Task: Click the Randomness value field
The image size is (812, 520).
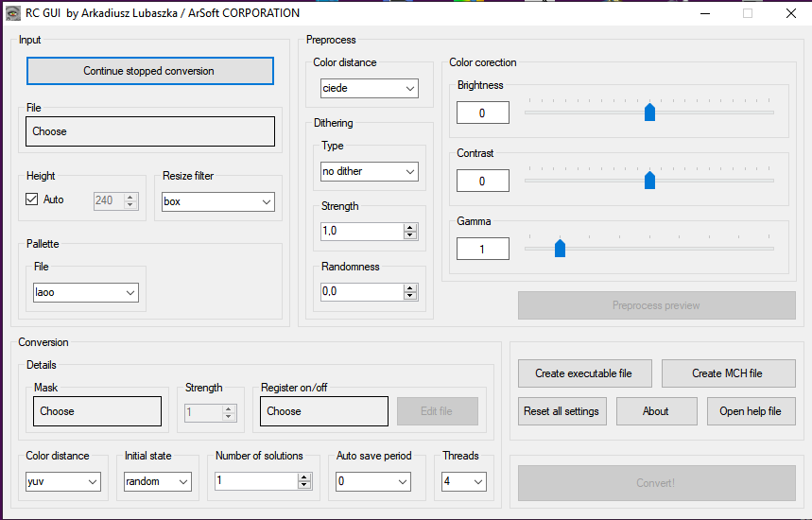Action: coord(362,291)
